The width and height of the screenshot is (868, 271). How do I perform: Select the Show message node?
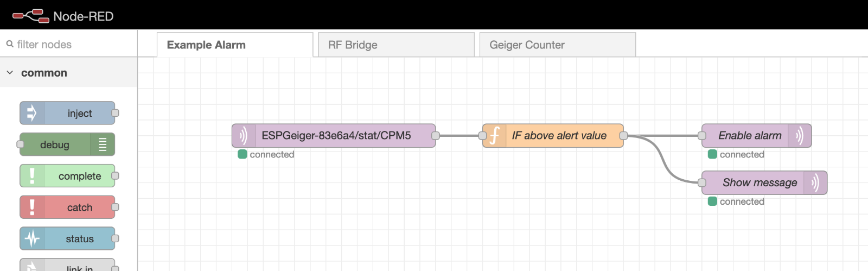pyautogui.click(x=759, y=183)
